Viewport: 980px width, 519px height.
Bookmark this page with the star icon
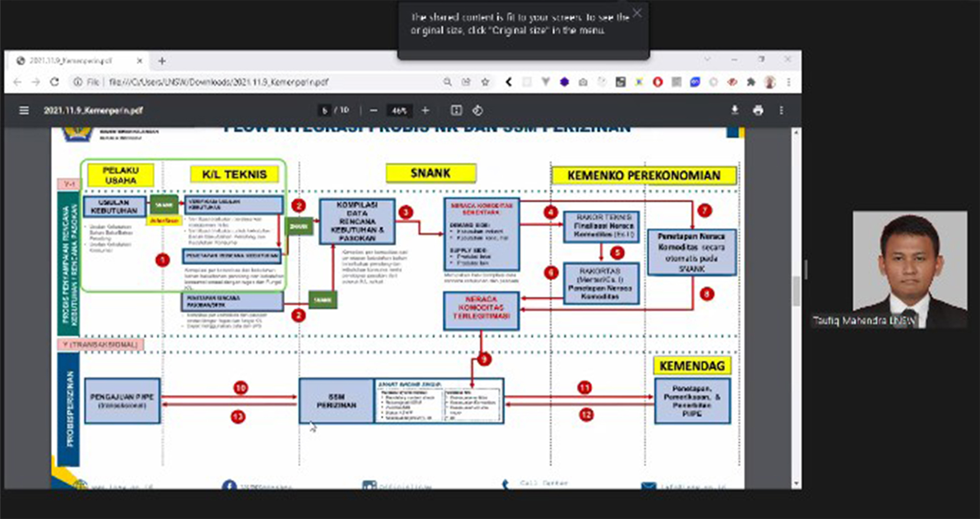click(x=485, y=82)
